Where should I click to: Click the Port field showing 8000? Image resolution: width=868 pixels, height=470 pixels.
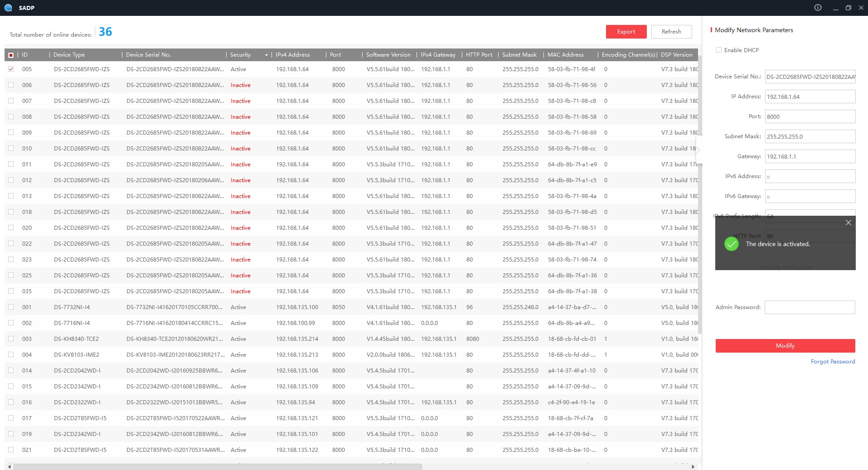(810, 116)
